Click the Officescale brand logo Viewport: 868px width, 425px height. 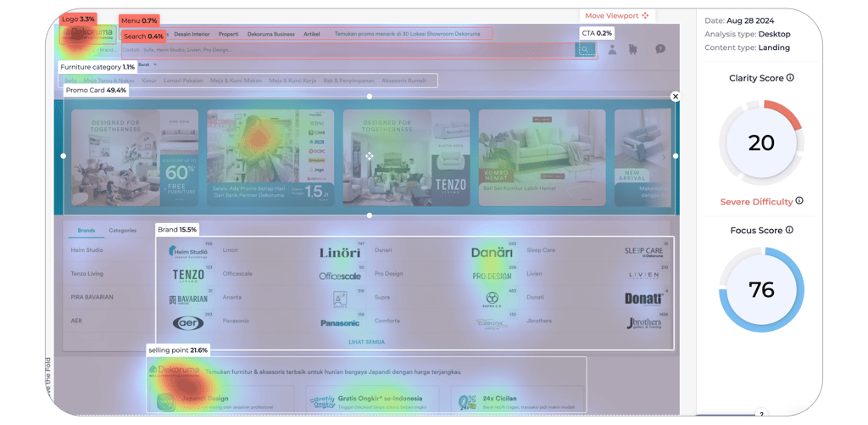(x=340, y=276)
